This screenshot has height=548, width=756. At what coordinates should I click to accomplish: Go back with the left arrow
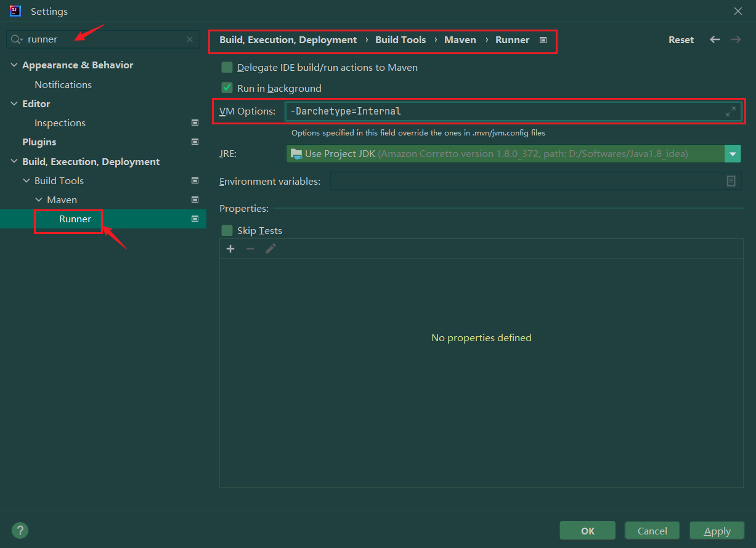(715, 39)
